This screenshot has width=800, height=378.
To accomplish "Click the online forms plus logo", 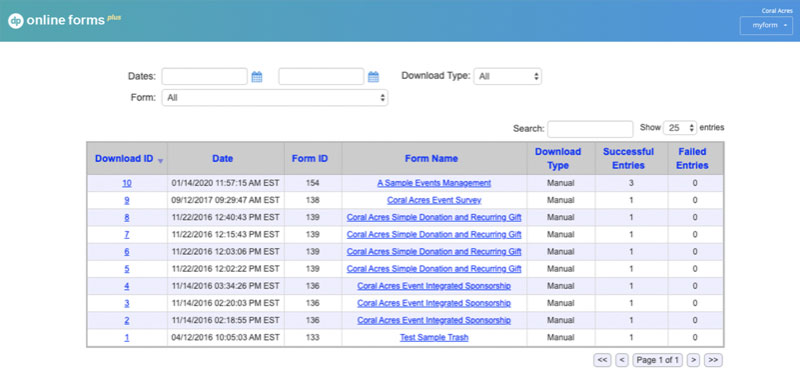I will [64, 20].
